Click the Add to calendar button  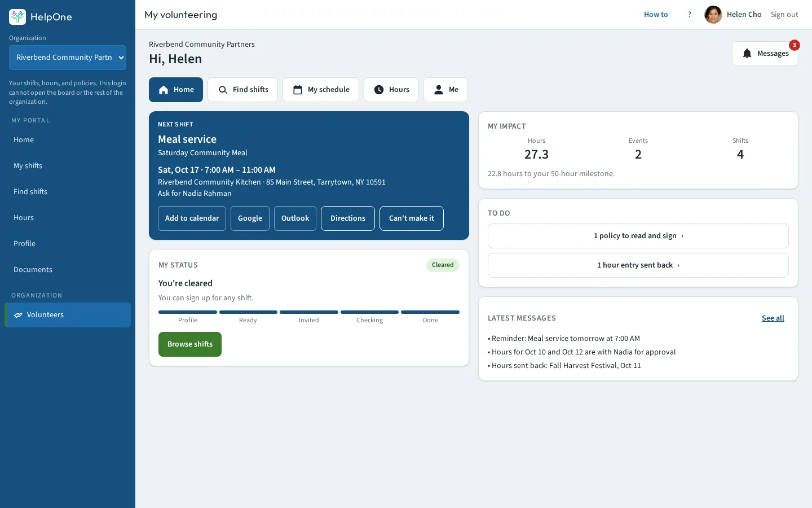[192, 218]
